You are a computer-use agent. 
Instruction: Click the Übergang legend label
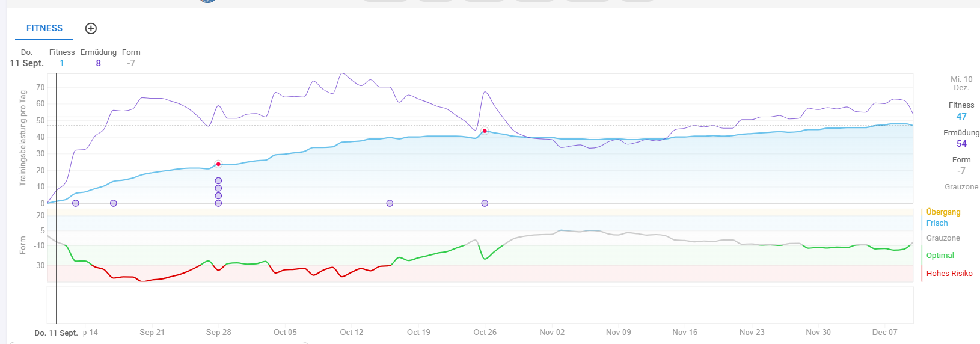(943, 212)
